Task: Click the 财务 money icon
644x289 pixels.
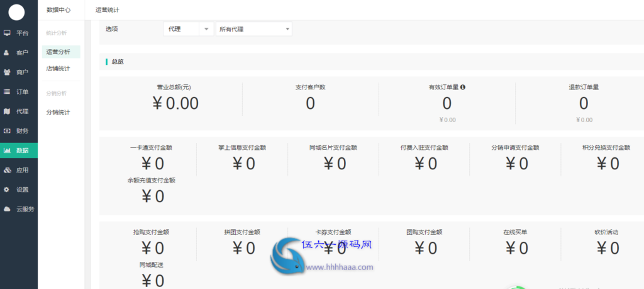Action: (6, 131)
